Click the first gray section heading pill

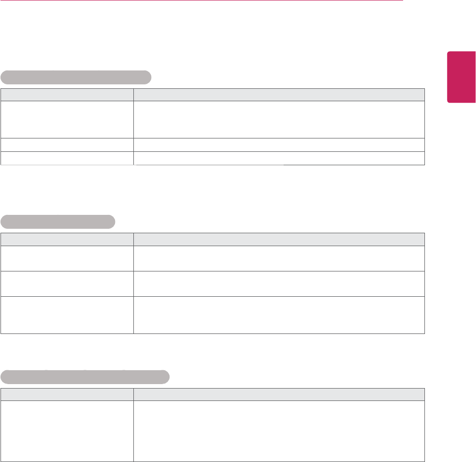(76, 77)
